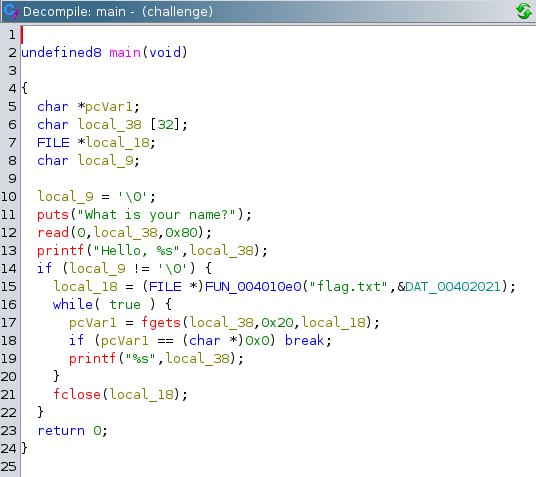536x477 pixels.
Task: Click the break keyword
Action: coord(304,340)
